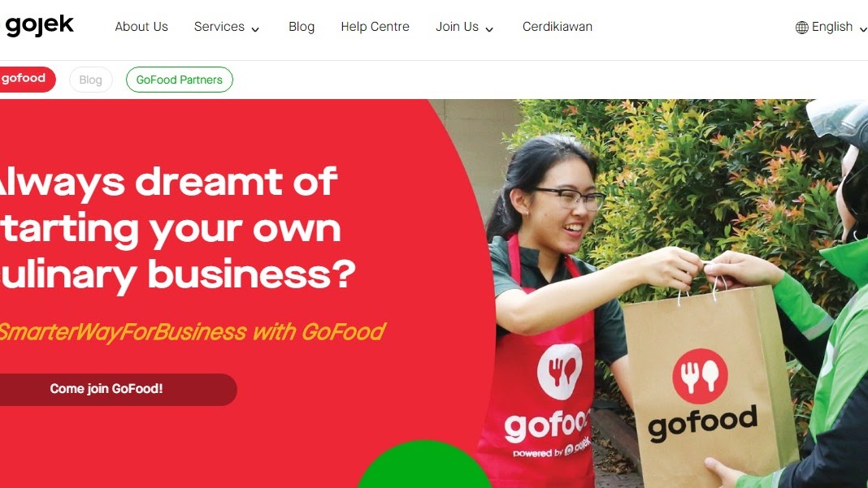Open the English language selector
The height and width of the screenshot is (488, 868).
point(831,27)
